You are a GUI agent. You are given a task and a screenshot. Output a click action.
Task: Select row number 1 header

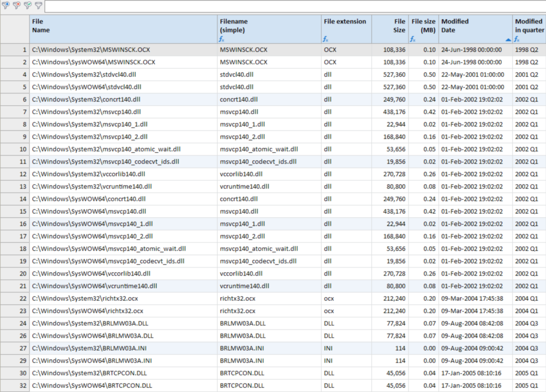click(x=14, y=50)
